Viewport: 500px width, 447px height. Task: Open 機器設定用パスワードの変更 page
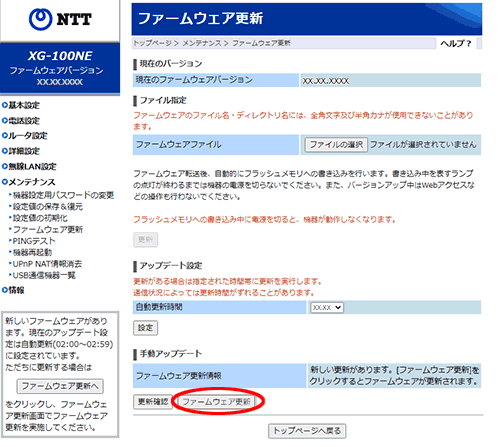(63, 195)
